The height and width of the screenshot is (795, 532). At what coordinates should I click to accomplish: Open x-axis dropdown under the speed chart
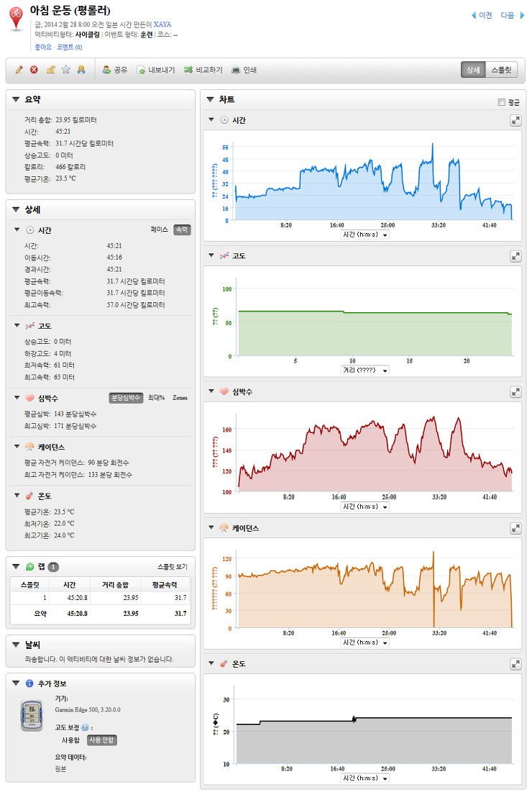point(364,235)
